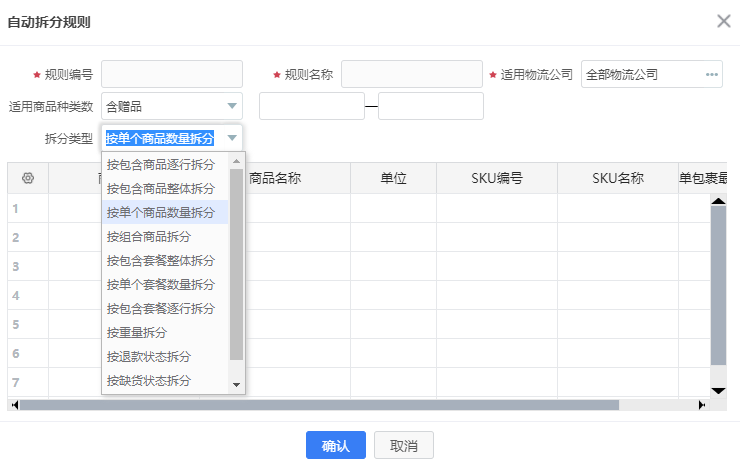Click the 拆分类型 combo box text
This screenshot has height=466, width=740.
click(160, 138)
